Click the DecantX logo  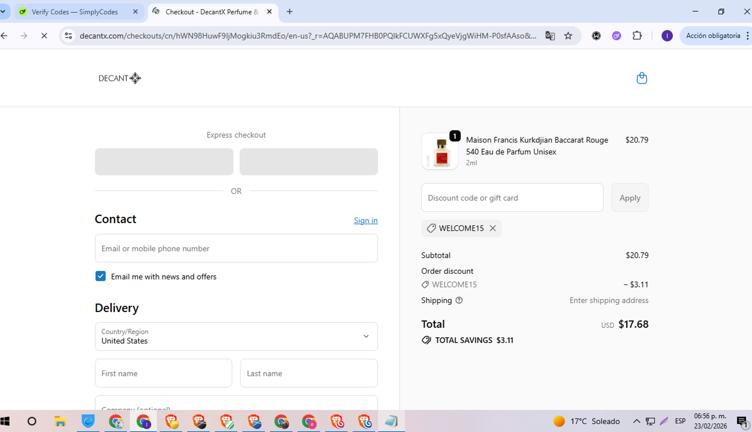click(x=119, y=78)
